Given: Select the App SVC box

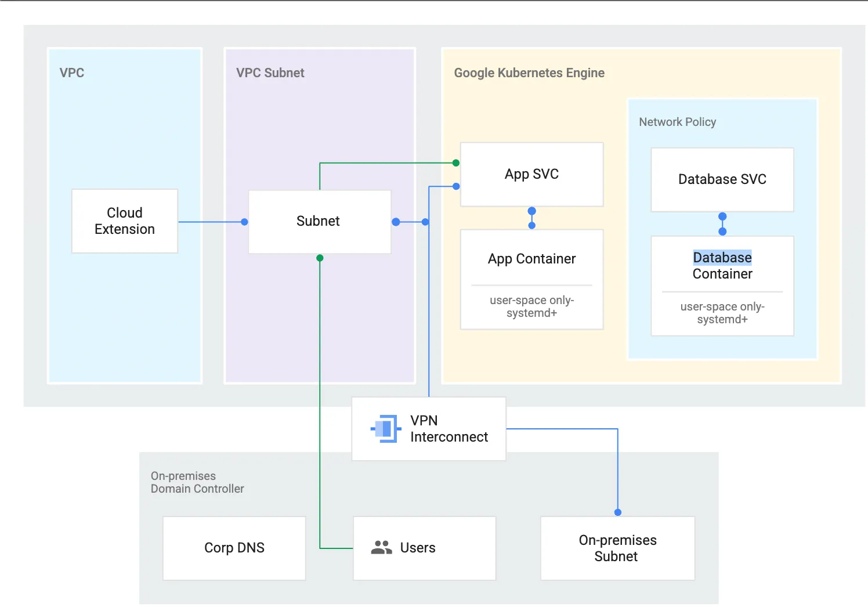Looking at the screenshot, I should click(x=532, y=174).
